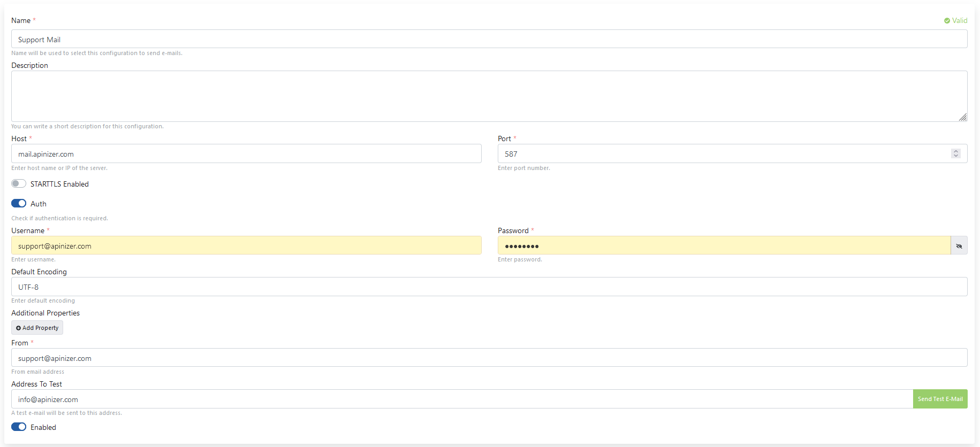Screen dimensions: 980x447
Task: Focus the Description text area
Action: click(489, 96)
